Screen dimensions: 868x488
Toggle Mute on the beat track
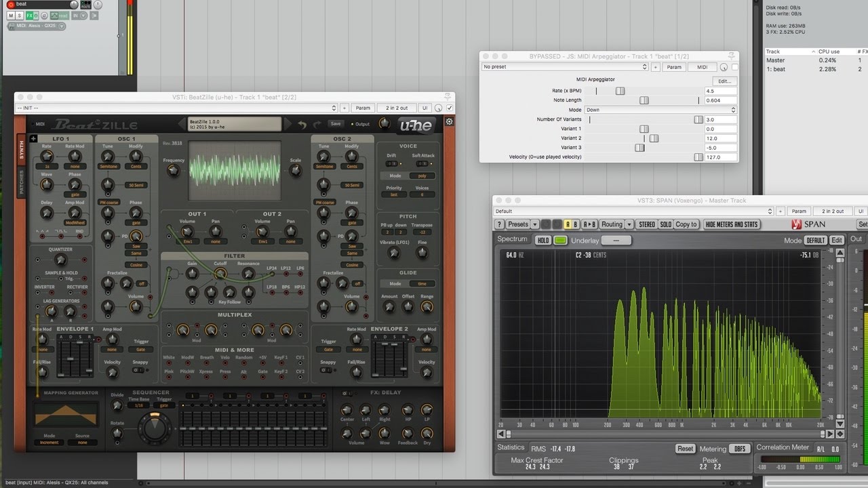(x=11, y=16)
